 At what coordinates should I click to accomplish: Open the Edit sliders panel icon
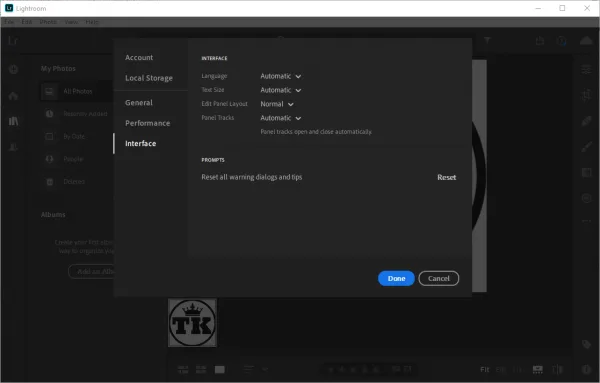(x=586, y=70)
